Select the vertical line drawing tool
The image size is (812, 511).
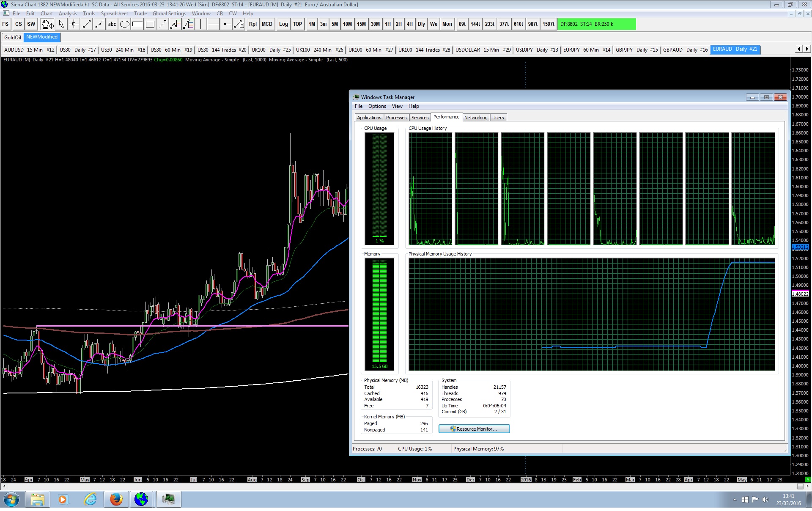[201, 24]
